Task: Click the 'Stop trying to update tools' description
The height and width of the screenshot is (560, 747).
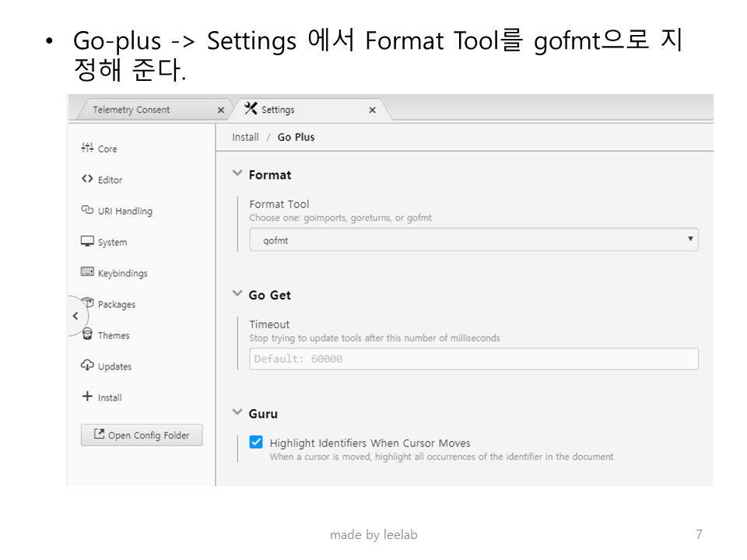Action: tap(375, 338)
